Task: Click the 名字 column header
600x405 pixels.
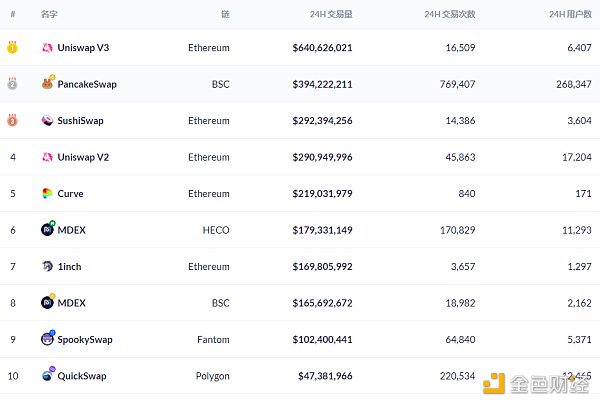Action: pyautogui.click(x=49, y=15)
